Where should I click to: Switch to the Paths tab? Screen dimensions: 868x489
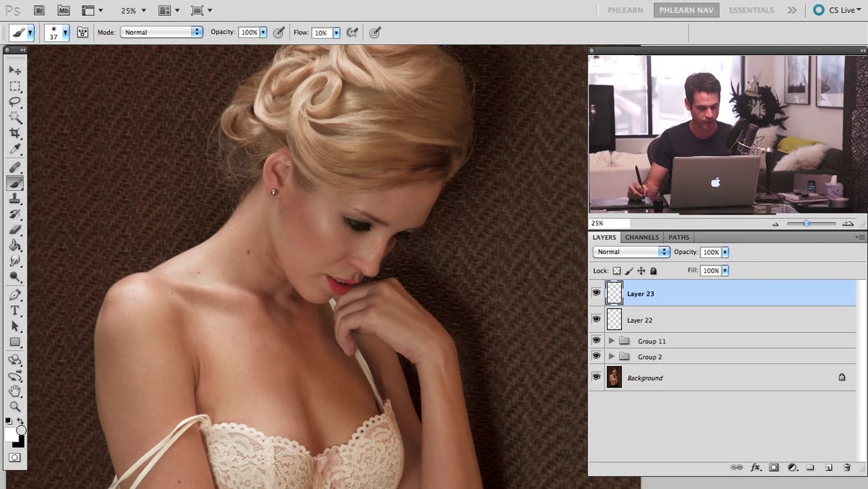point(678,237)
